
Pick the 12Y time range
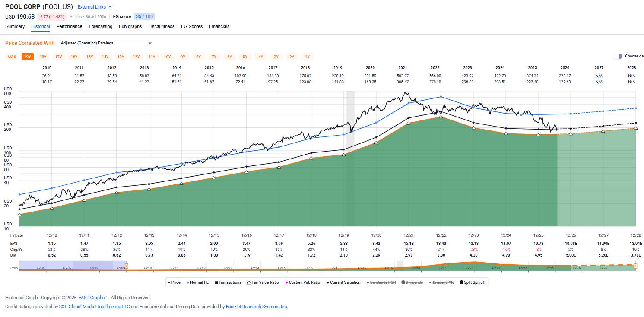[x=136, y=57]
